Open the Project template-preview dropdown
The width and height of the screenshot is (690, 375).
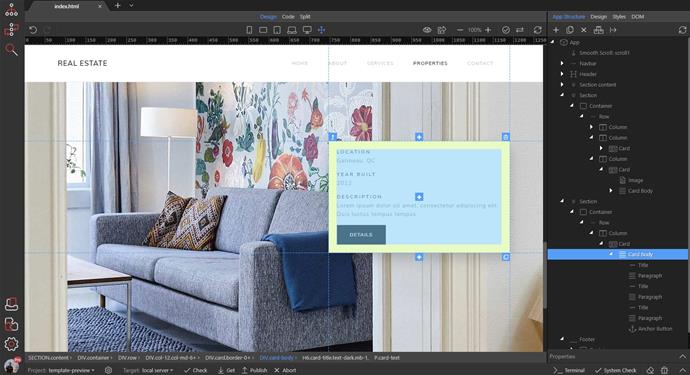(61, 370)
